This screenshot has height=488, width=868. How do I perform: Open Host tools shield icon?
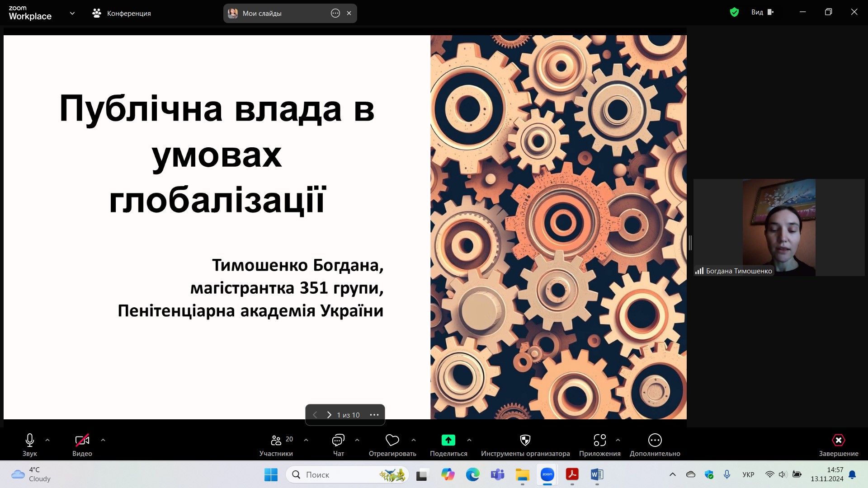pos(525,440)
